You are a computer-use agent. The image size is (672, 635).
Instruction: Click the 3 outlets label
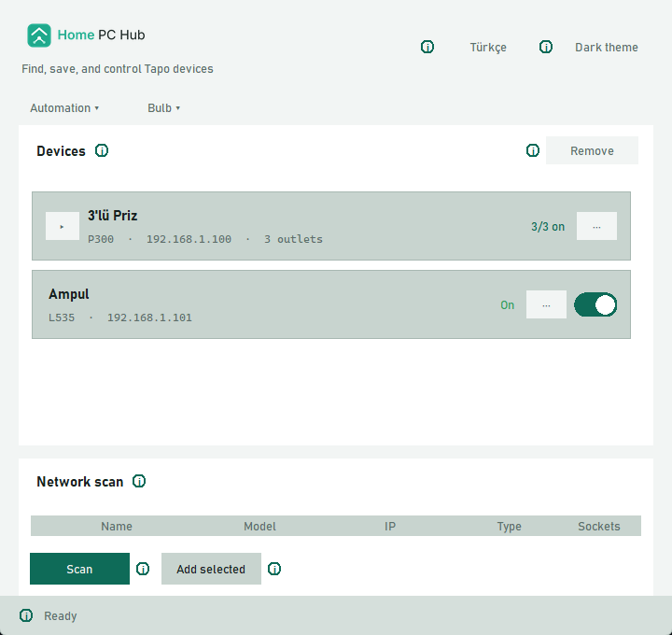pos(294,239)
